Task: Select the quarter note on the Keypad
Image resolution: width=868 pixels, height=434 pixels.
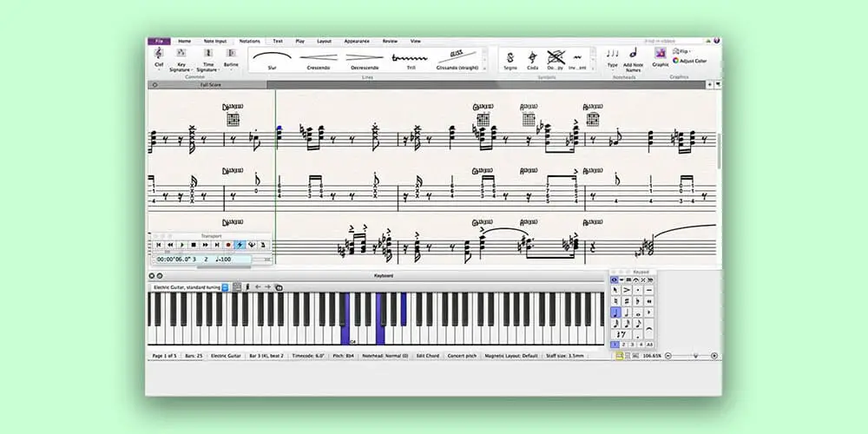Action: [x=615, y=312]
